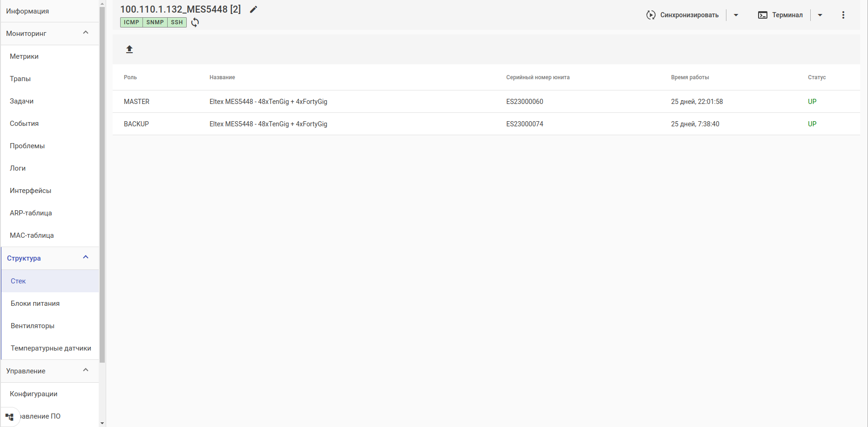This screenshot has width=868, height=427.
Task: Click the upload arrow icon above table
Action: [129, 49]
